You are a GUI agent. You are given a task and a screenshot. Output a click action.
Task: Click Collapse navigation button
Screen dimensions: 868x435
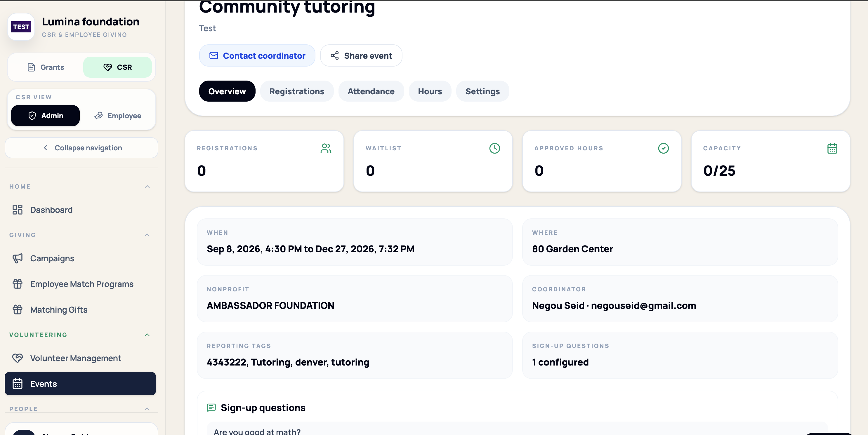pyautogui.click(x=81, y=148)
